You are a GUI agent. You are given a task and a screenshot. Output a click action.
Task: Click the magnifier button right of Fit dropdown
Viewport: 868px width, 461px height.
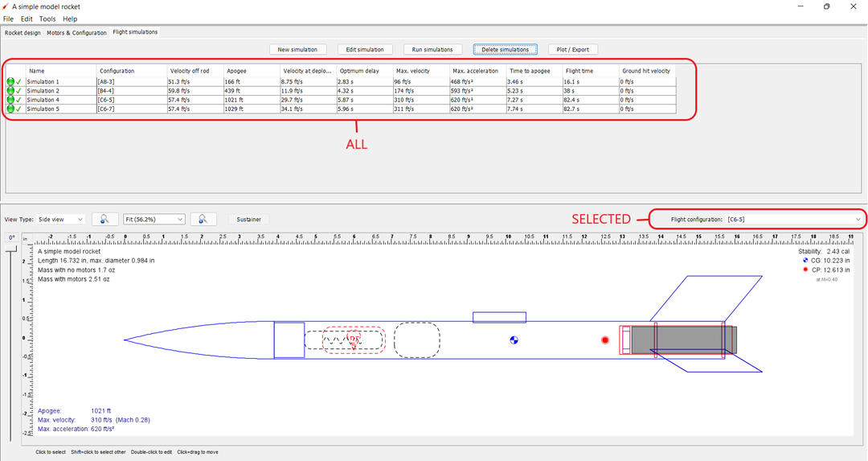point(203,219)
